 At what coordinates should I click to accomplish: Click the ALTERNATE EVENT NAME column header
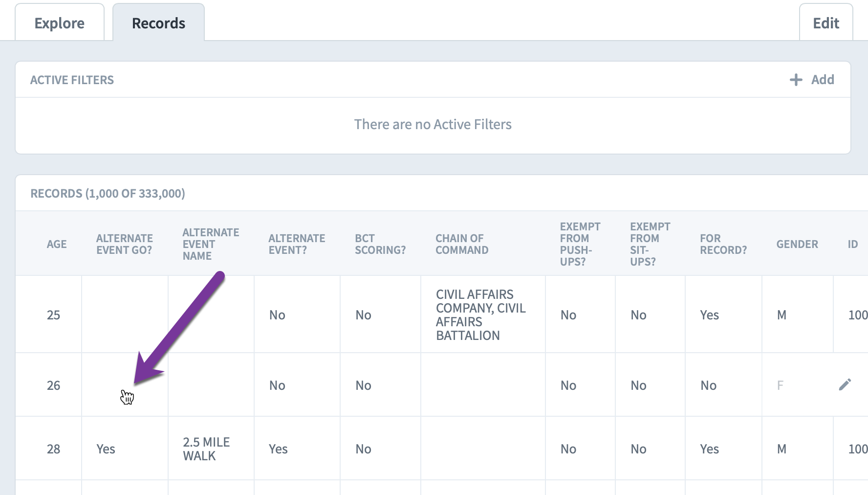click(x=211, y=244)
